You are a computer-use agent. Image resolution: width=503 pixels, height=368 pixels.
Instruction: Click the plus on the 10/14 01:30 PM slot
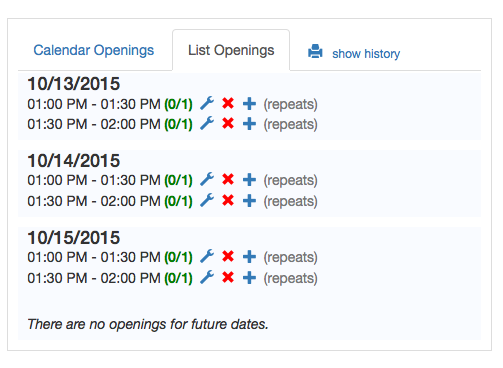[x=249, y=201]
